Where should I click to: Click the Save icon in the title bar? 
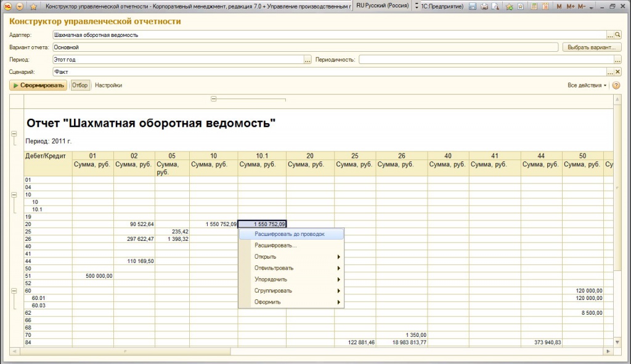pyautogui.click(x=471, y=6)
